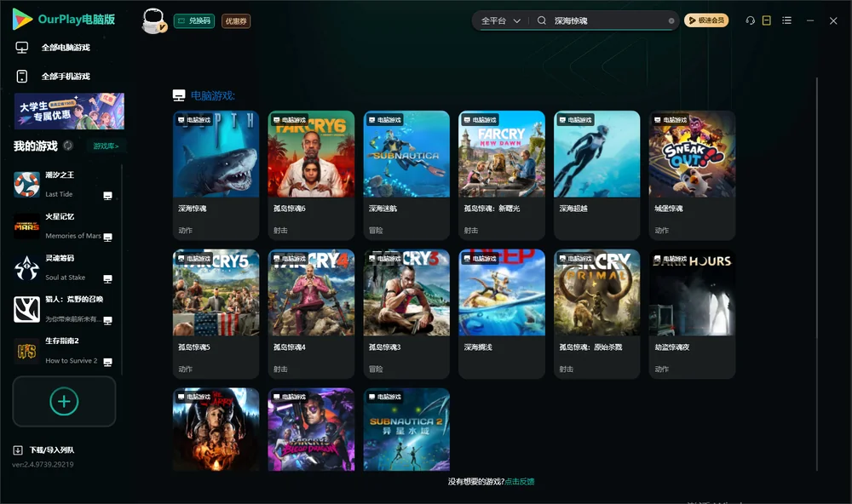This screenshot has height=504, width=852.
Task: Open the Subnautica 2 异星水域 card
Action: coord(406,429)
